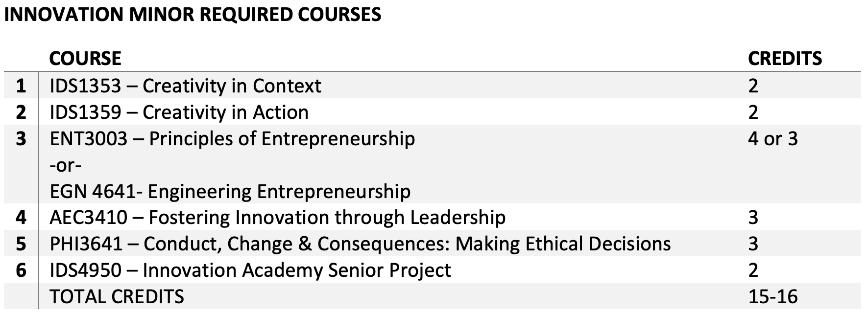
Task: Select IDS1353 Creativity in Context row
Action: 185,86
